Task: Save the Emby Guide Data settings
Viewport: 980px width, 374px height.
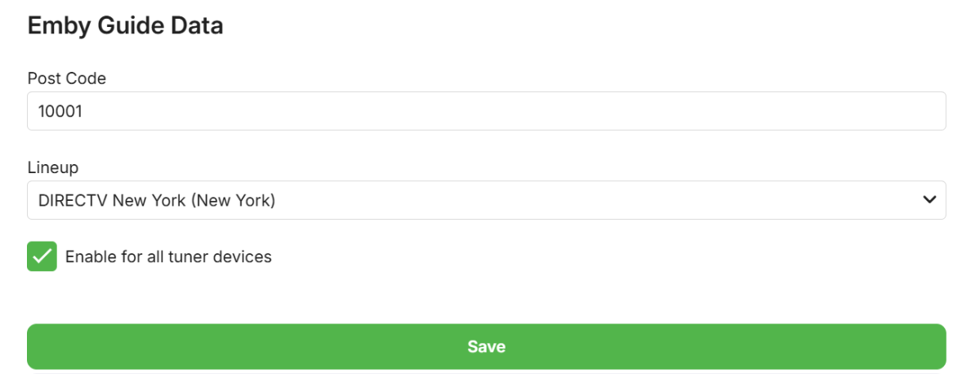Action: point(486,347)
